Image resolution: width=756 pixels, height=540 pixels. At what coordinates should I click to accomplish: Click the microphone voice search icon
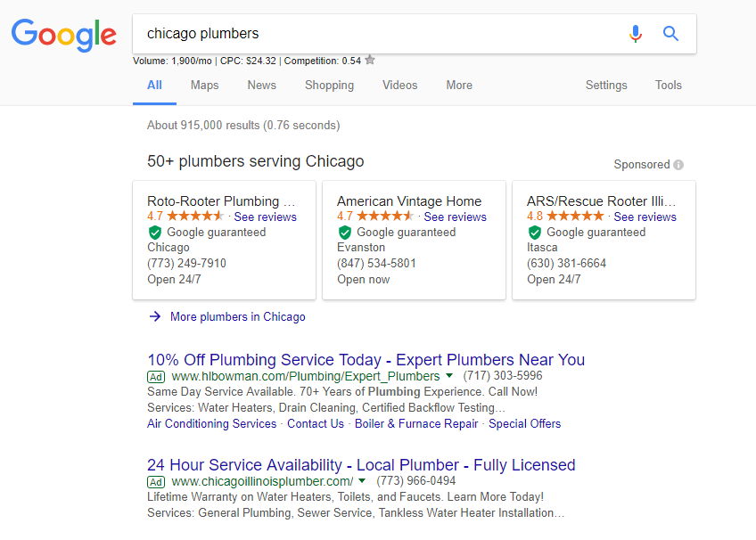[636, 34]
